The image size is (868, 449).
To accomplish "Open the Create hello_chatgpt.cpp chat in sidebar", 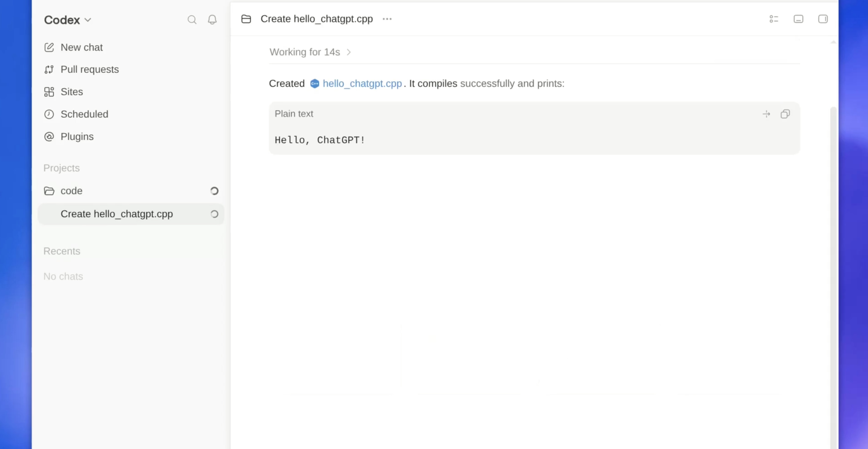I will [131, 214].
